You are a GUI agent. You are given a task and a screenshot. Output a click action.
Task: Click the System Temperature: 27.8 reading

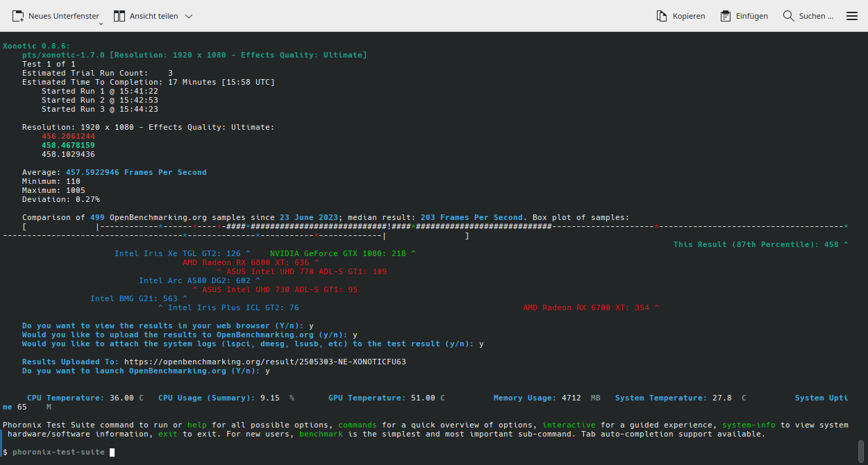coord(681,398)
